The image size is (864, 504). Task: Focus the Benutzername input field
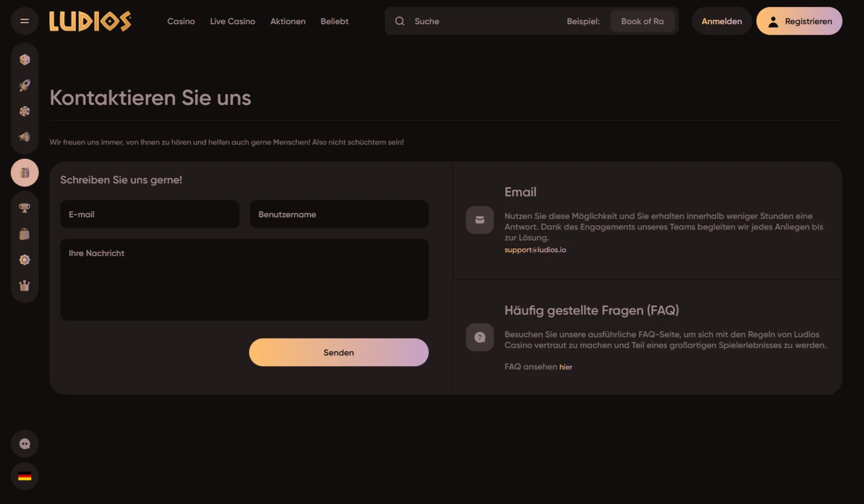339,214
